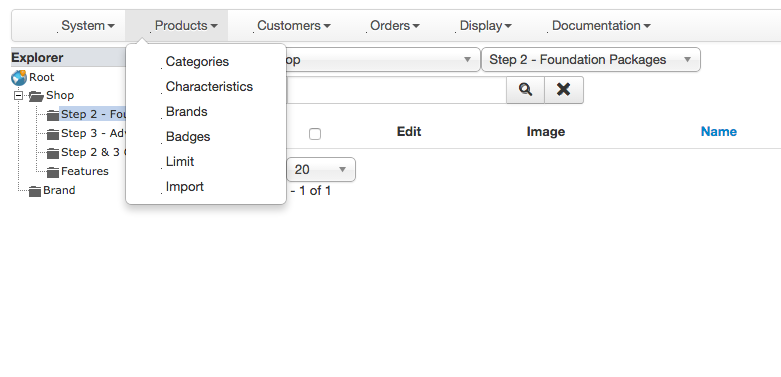Image resolution: width=781 pixels, height=377 pixels.
Task: Click the search text input field
Action: (396, 90)
